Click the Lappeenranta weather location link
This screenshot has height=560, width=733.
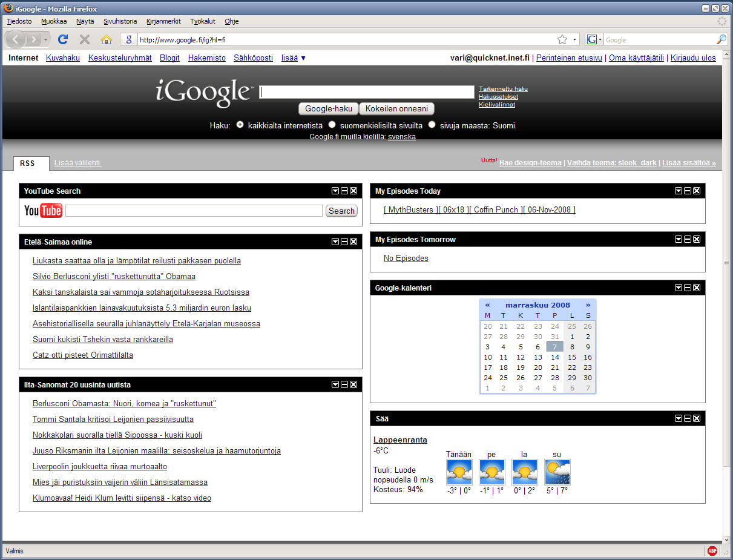(x=400, y=440)
